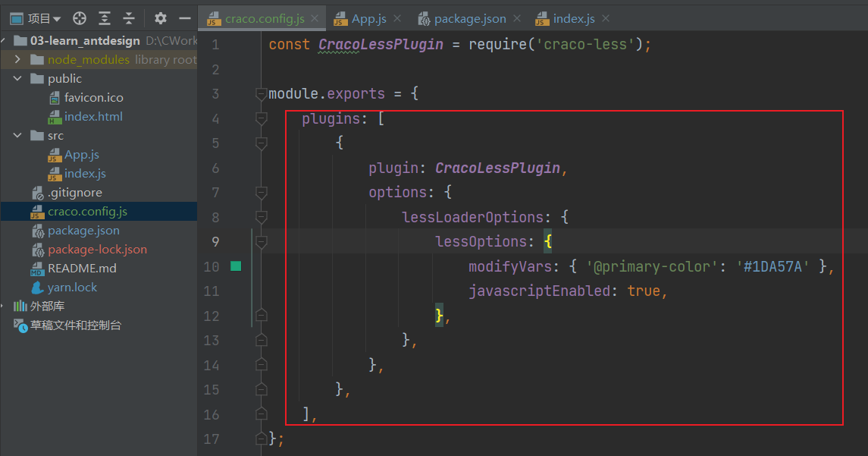Select 03-learn_antdesign project root
The width and height of the screenshot is (868, 456).
(85, 40)
